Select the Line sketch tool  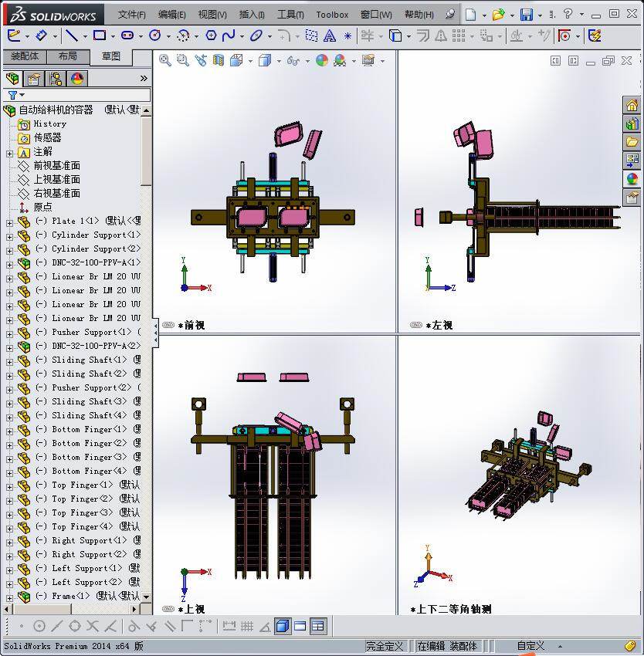72,36
